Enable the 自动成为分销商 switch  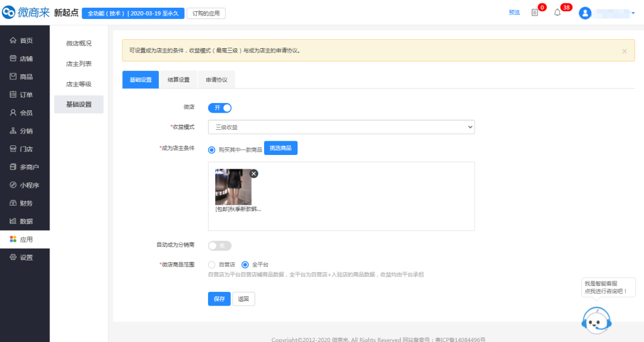(219, 245)
